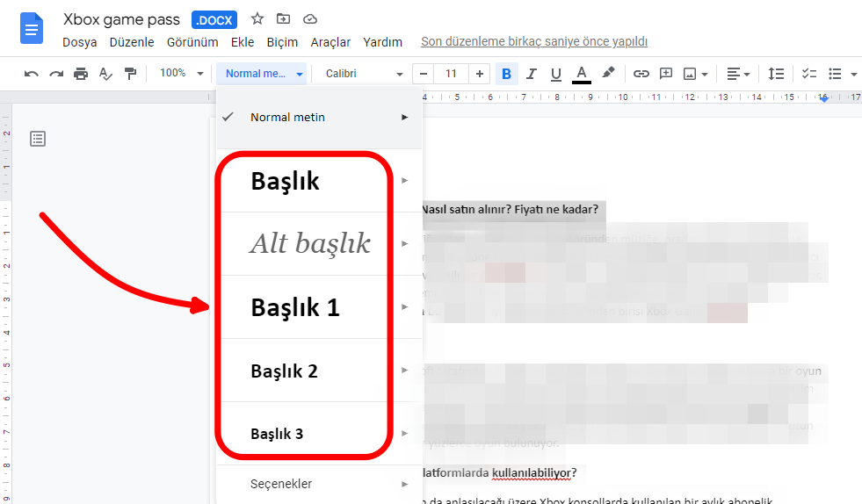The height and width of the screenshot is (504, 862).
Task: Click the insert link icon
Action: (641, 74)
